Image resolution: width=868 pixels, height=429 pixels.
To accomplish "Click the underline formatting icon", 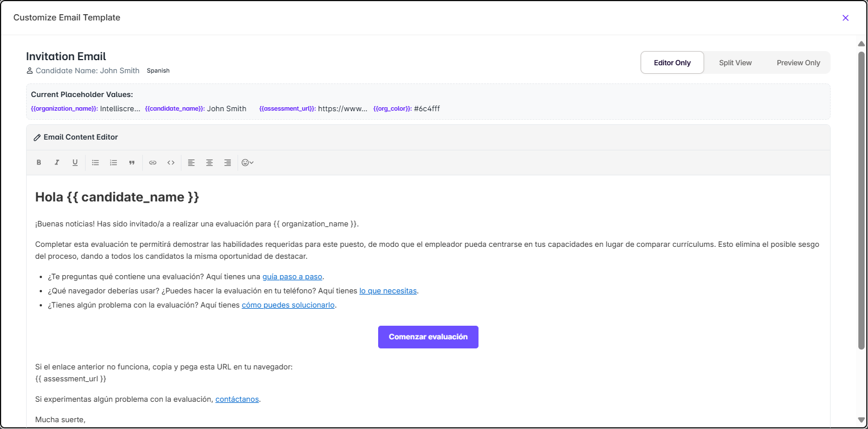I will [x=75, y=163].
